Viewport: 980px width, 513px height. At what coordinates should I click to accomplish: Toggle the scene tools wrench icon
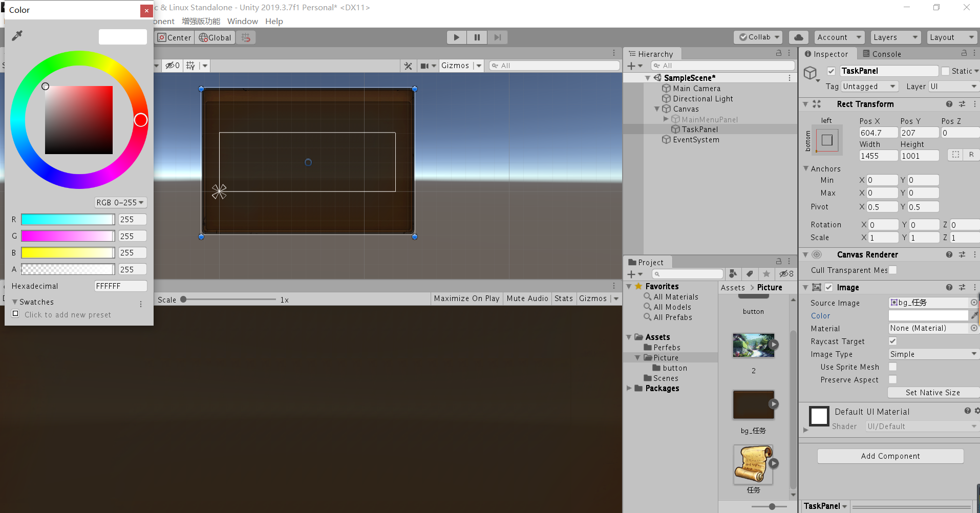point(408,66)
